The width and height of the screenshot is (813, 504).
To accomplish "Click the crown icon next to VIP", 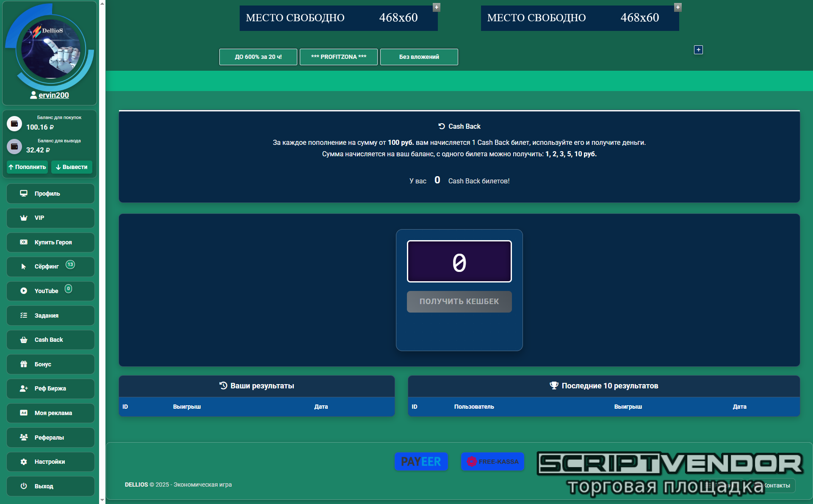I will (x=24, y=218).
